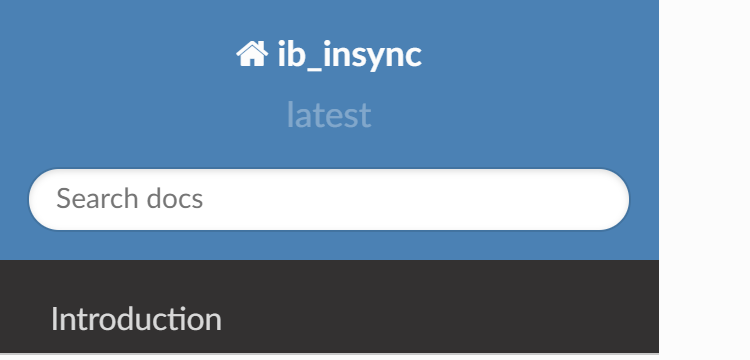Click the 'Search docs' placeholder text
This screenshot has height=360, width=750.
[130, 199]
